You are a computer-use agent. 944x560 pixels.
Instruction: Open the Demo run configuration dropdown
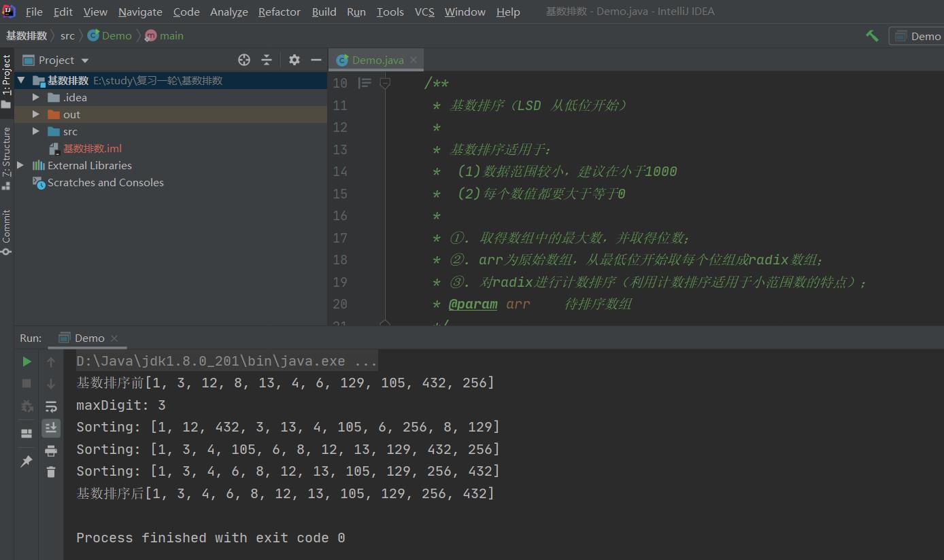coord(918,36)
